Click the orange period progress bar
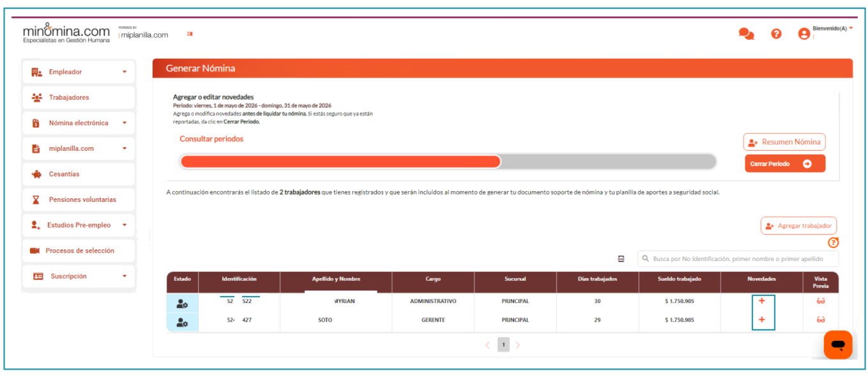The height and width of the screenshot is (374, 868). [340, 162]
